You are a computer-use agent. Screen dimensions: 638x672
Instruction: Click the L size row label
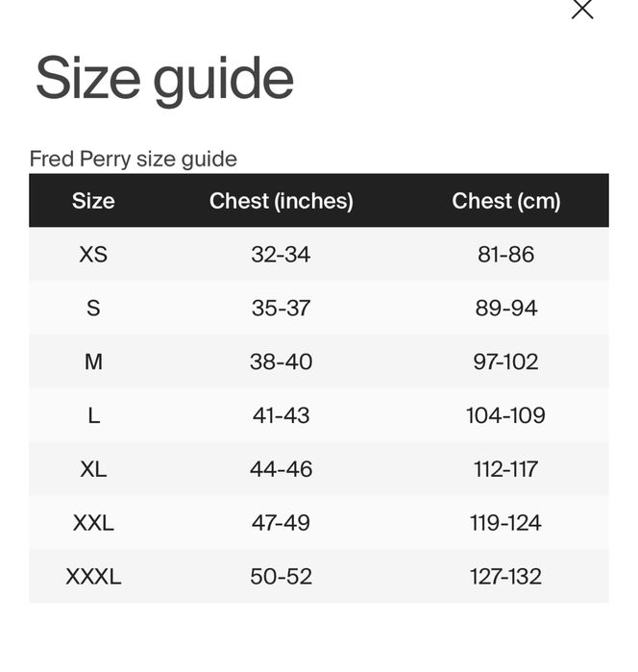point(93,415)
